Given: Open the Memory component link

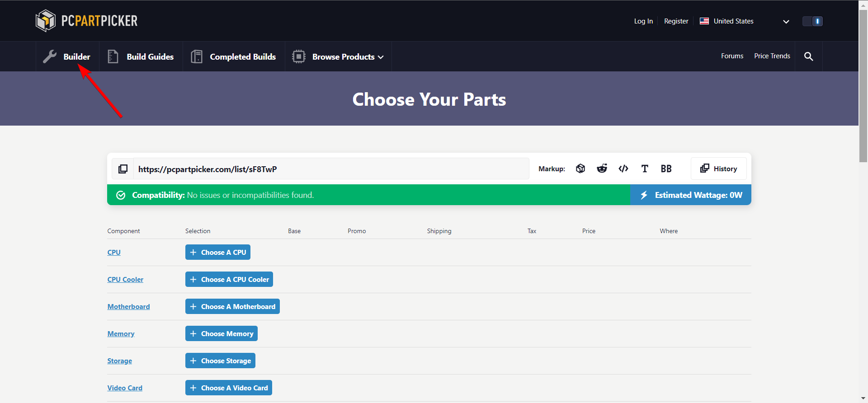Looking at the screenshot, I should pos(121,333).
